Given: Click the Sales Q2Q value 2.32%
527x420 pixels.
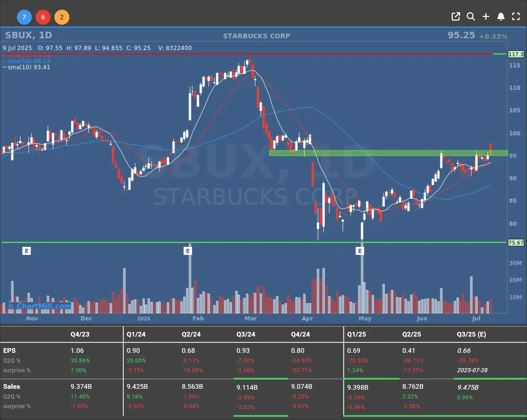Looking at the screenshot, I should pyautogui.click(x=410, y=396).
